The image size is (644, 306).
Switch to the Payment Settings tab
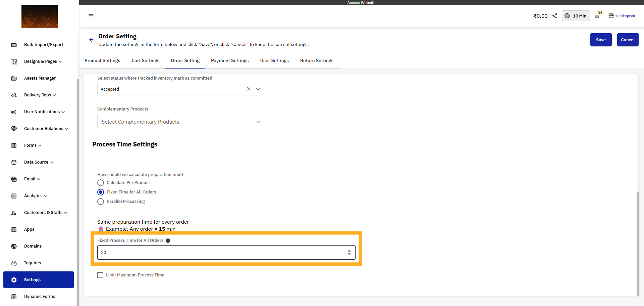230,60
